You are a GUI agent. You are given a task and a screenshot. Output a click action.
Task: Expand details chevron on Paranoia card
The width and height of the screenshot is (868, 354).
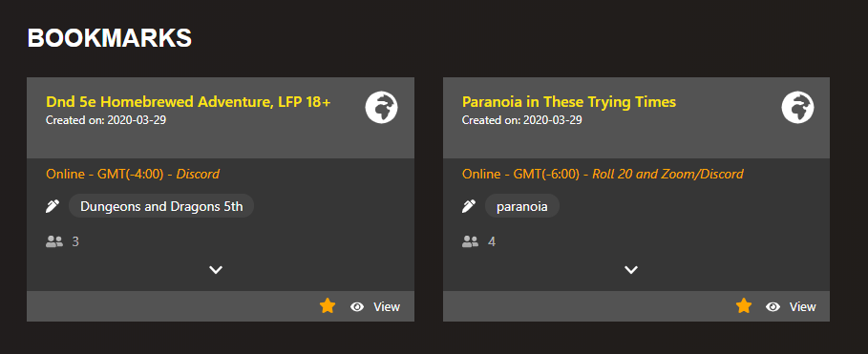tap(631, 270)
